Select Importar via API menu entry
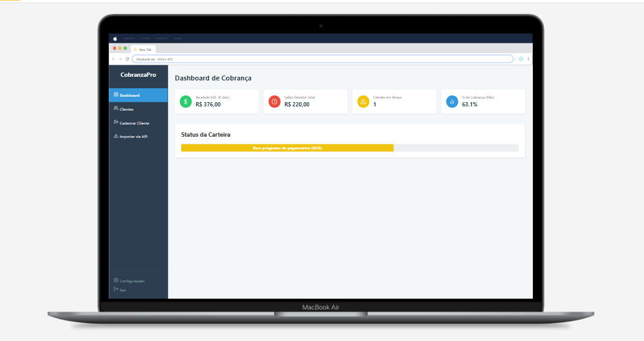 pyautogui.click(x=134, y=137)
